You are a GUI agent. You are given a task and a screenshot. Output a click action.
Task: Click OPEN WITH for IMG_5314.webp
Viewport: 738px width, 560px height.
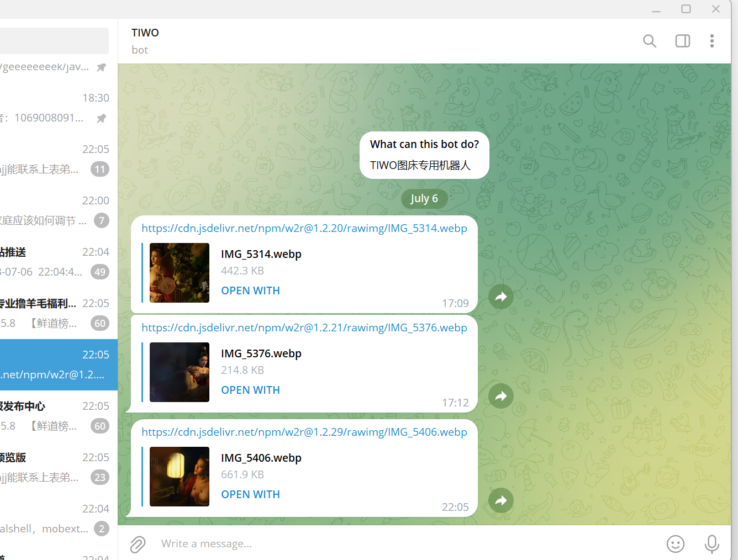(x=250, y=290)
